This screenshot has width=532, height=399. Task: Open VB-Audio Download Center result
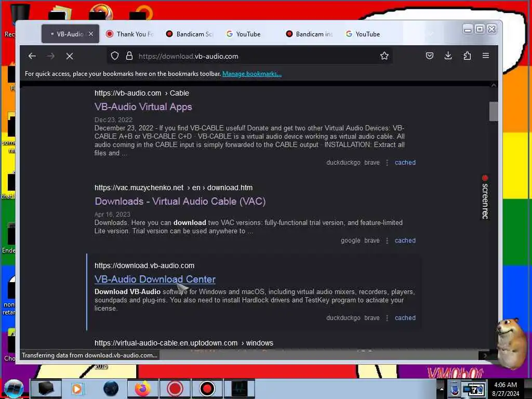click(x=155, y=279)
